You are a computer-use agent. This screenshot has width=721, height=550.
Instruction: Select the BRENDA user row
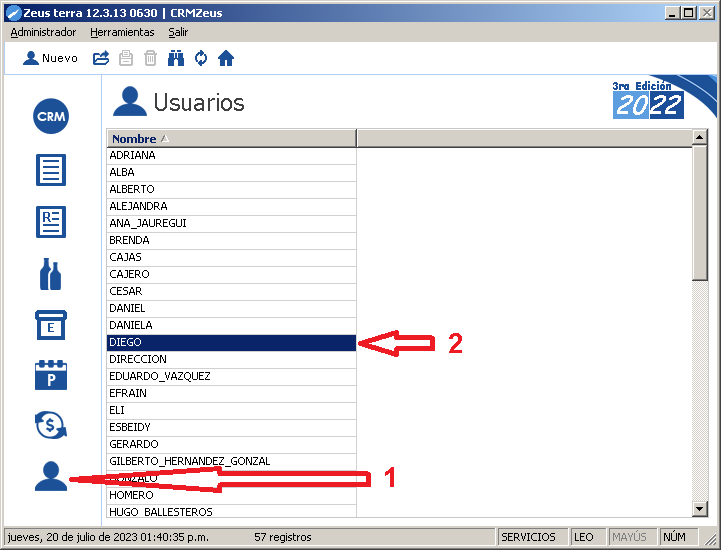[232, 241]
